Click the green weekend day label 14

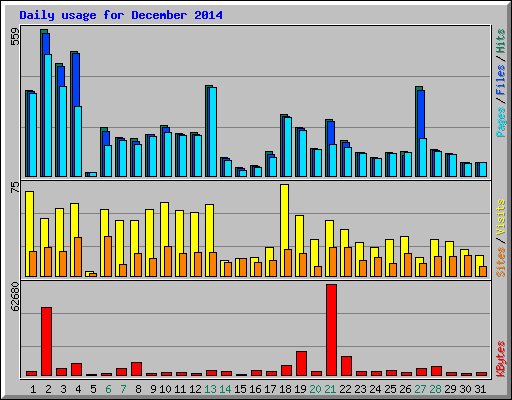pos(225,389)
